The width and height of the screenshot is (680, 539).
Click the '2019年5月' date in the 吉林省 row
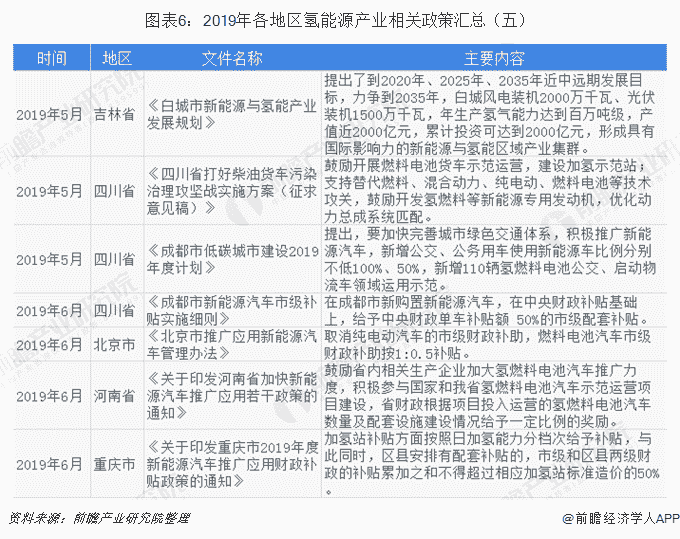click(49, 114)
